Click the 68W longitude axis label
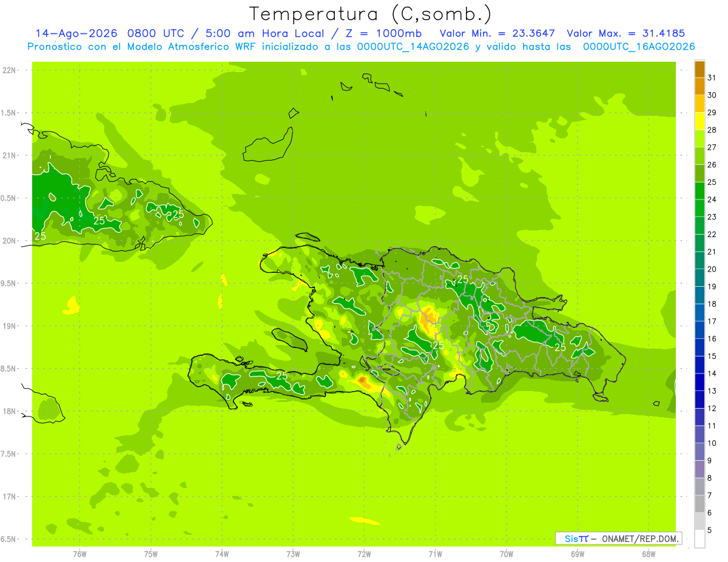This screenshot has height=562, width=728. (649, 554)
